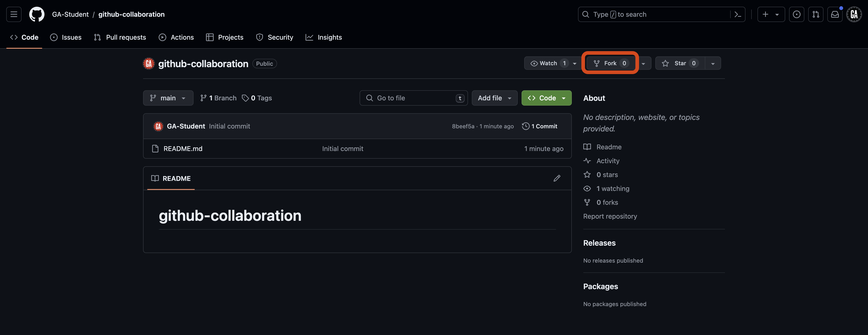
Task: Click the README.md file icon
Action: tap(155, 148)
